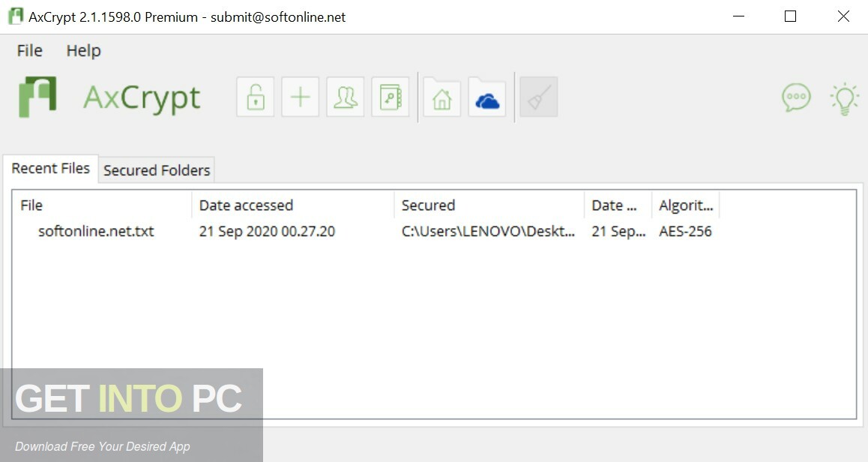Click the AES-256 algorithm cell
This screenshot has height=462, width=868.
click(x=685, y=232)
